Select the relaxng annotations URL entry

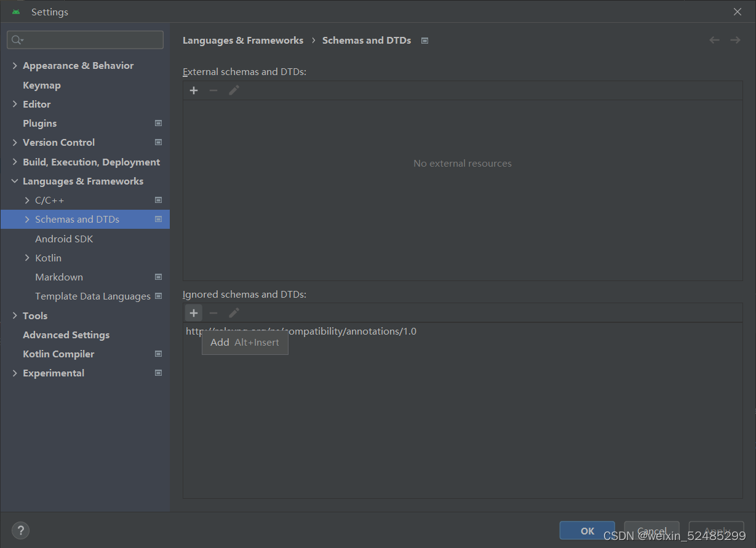[x=301, y=331]
